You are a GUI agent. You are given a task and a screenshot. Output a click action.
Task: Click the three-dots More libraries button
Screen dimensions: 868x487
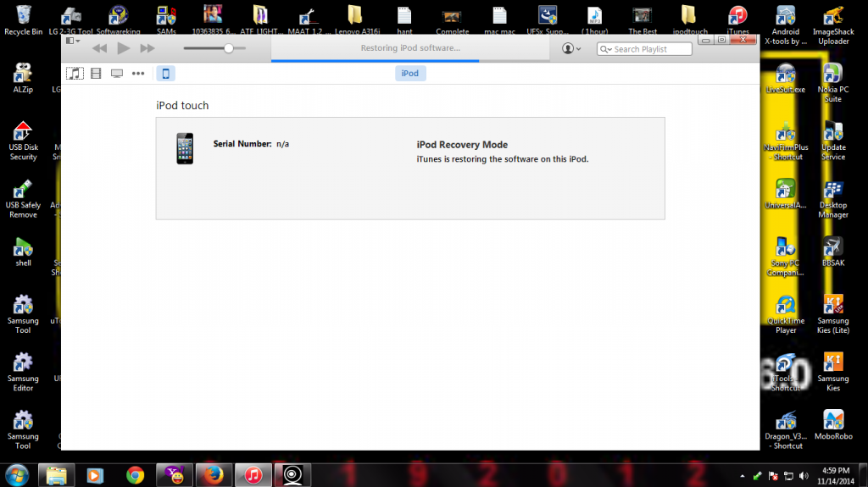tap(138, 74)
